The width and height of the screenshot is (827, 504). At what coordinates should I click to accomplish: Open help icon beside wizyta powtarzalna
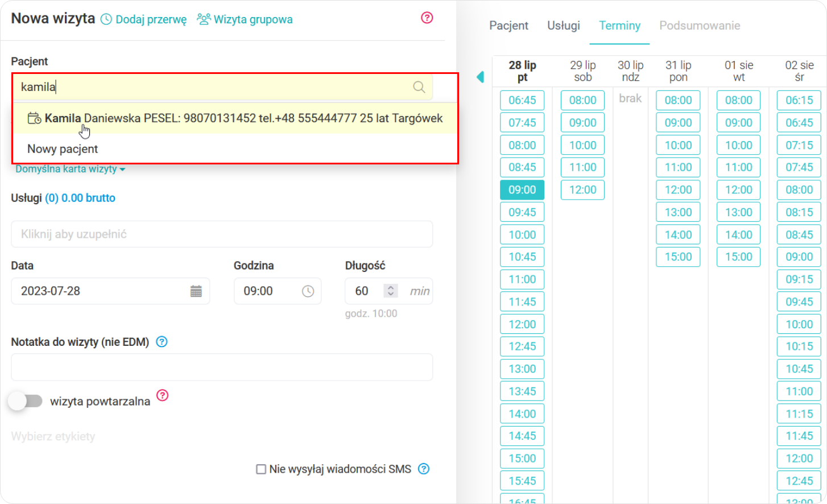click(163, 395)
